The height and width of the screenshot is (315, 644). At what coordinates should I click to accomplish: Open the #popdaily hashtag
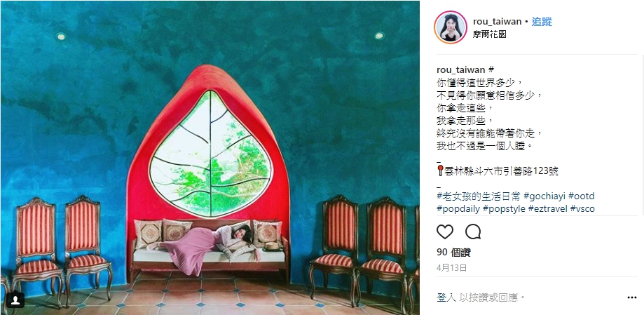(x=458, y=209)
